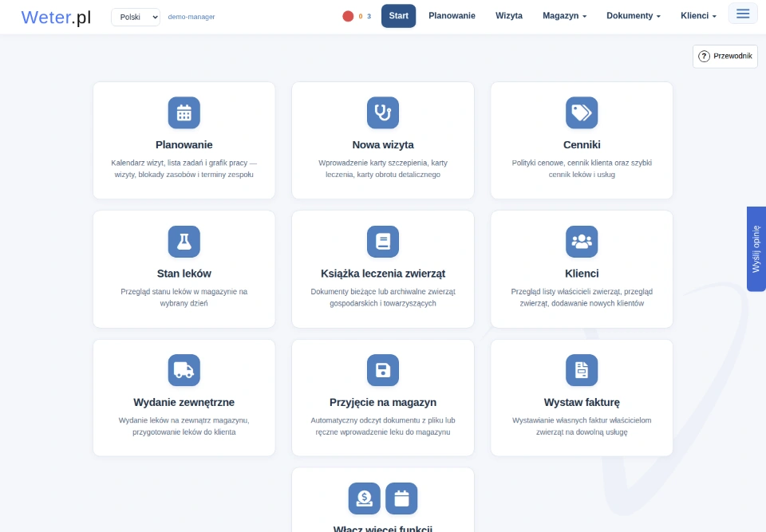Viewport: 766px width, 532px height.
Task: Click the truck icon for Wydanie zewnętrzne
Action: pyautogui.click(x=184, y=370)
